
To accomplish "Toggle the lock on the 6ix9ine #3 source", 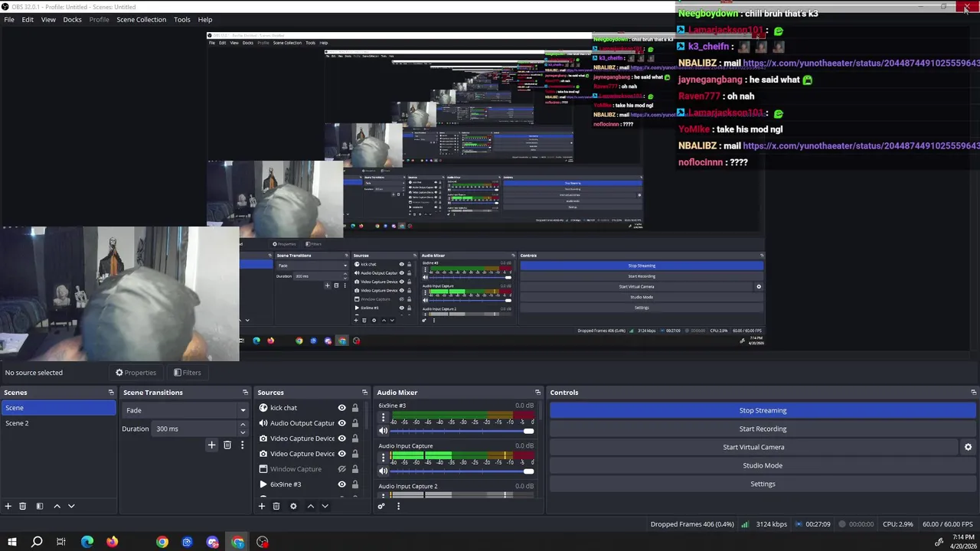I will coord(354,484).
